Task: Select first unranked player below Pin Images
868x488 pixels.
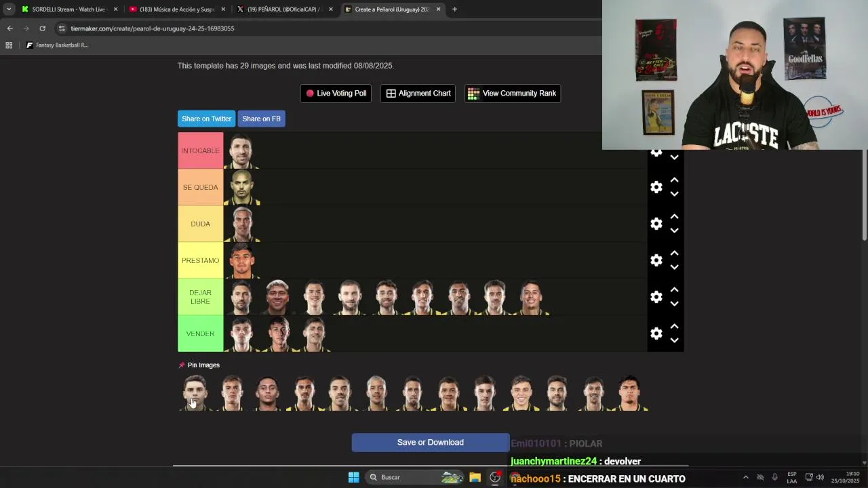Action: [x=195, y=393]
